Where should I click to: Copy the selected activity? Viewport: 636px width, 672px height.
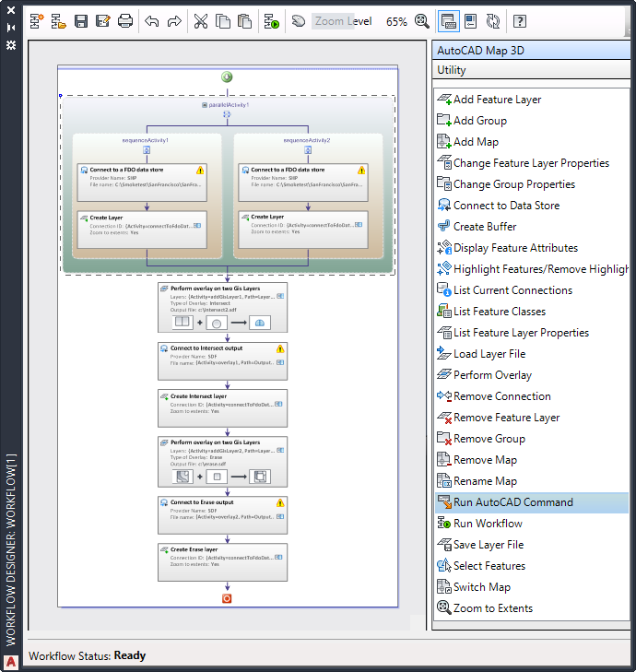coord(222,21)
